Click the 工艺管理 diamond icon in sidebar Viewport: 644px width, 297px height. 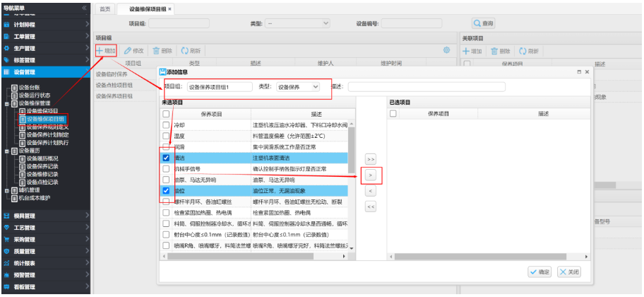pyautogui.click(x=6, y=228)
